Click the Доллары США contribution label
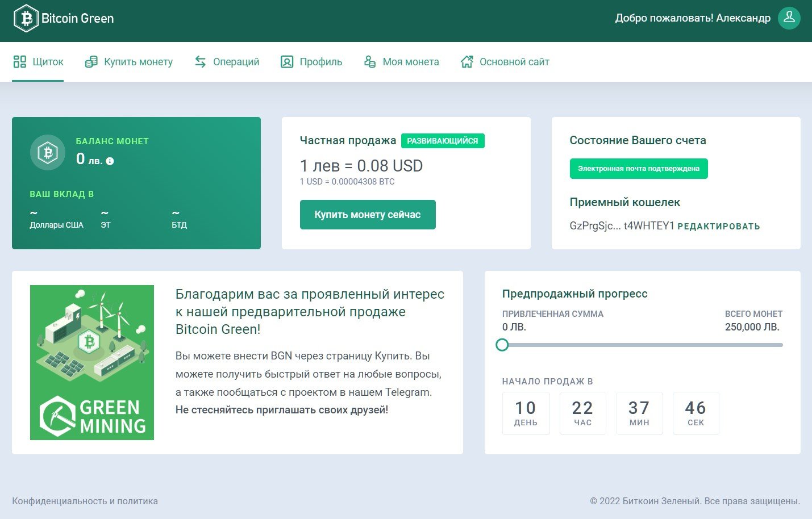The height and width of the screenshot is (519, 812). pos(56,225)
